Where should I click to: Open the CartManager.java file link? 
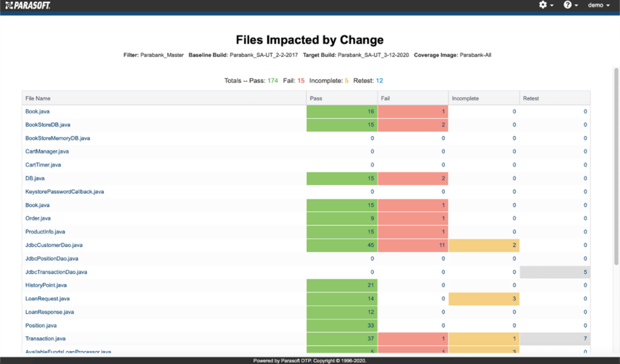click(47, 151)
